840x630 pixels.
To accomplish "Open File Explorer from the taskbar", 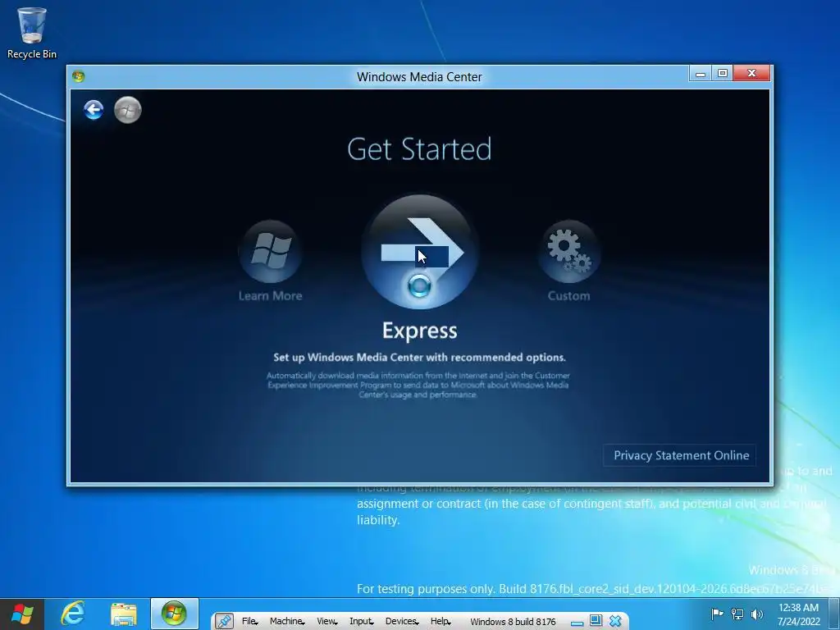I will click(123, 614).
